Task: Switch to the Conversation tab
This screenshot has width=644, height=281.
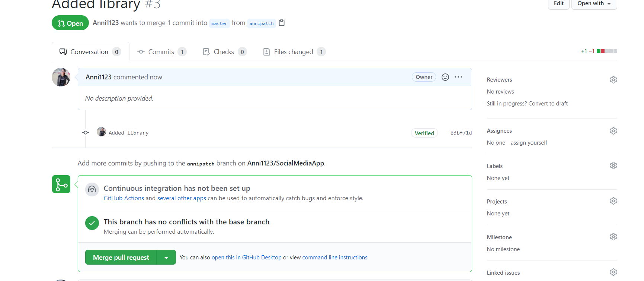Action: (x=90, y=52)
